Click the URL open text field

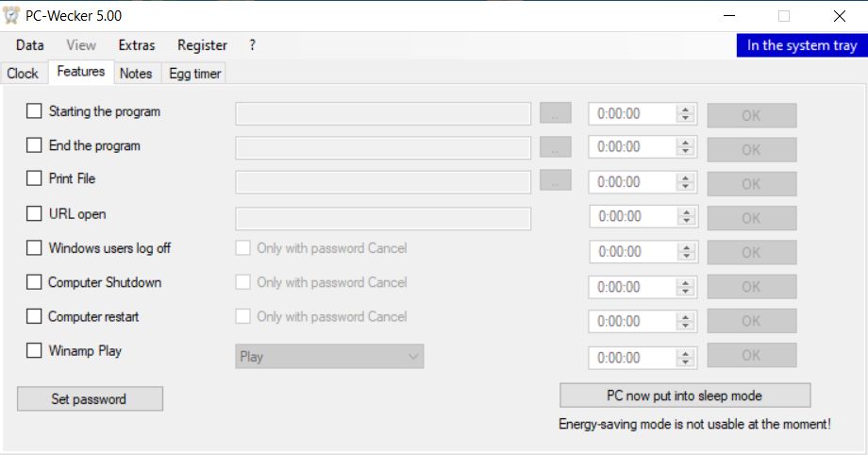tap(383, 219)
